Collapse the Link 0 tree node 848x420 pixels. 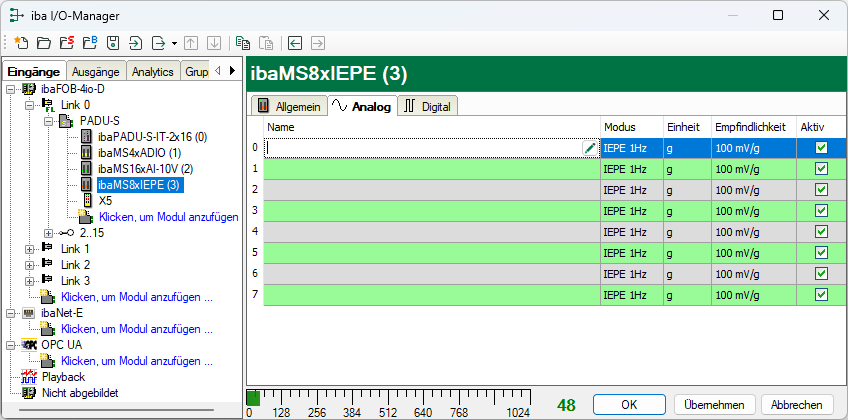30,105
